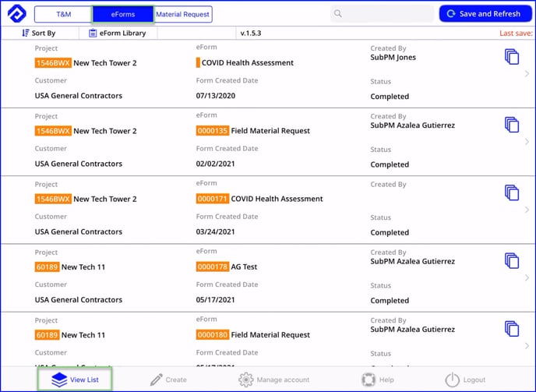Click the 0000178 form number badge

(213, 267)
